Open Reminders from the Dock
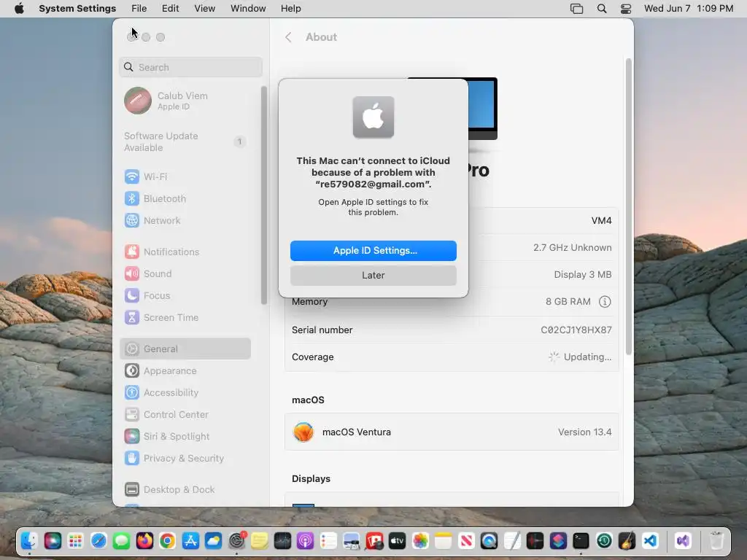Image resolution: width=747 pixels, height=560 pixels. [x=328, y=541]
